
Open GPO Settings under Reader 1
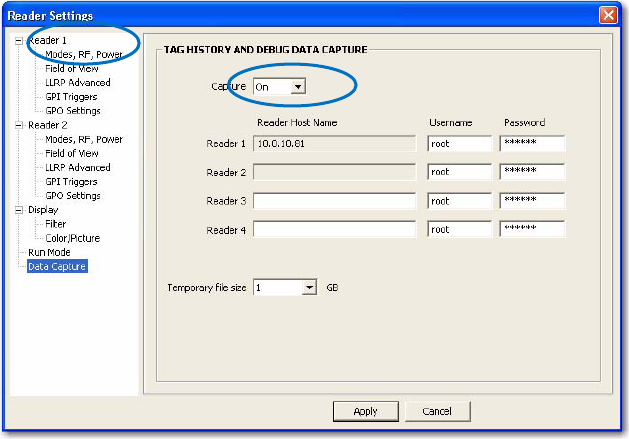[73, 111]
